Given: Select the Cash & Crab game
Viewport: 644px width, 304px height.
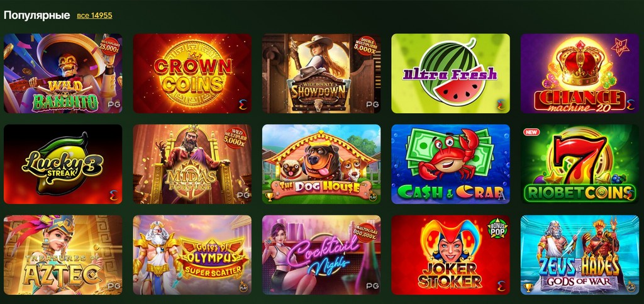Looking at the screenshot, I should coord(450,164).
